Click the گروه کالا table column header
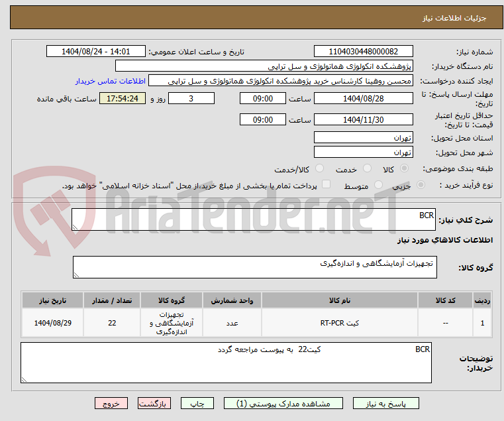 click(172, 300)
